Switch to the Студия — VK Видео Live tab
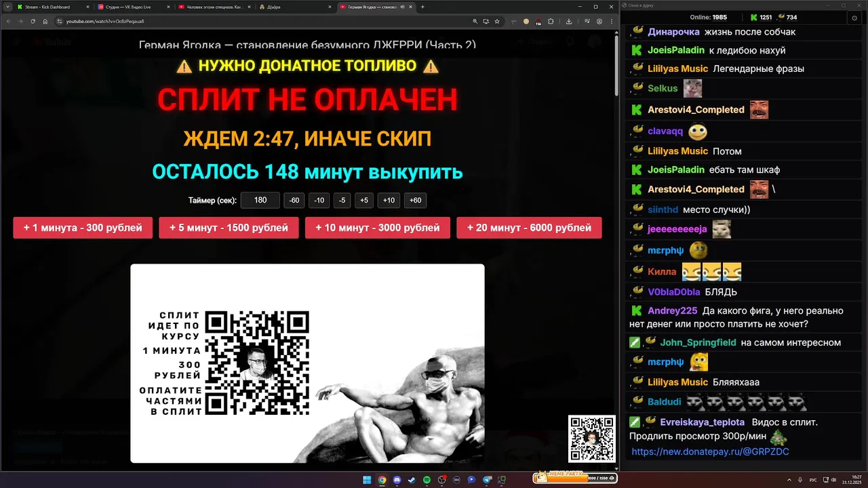The width and height of the screenshot is (868, 488). point(134,7)
